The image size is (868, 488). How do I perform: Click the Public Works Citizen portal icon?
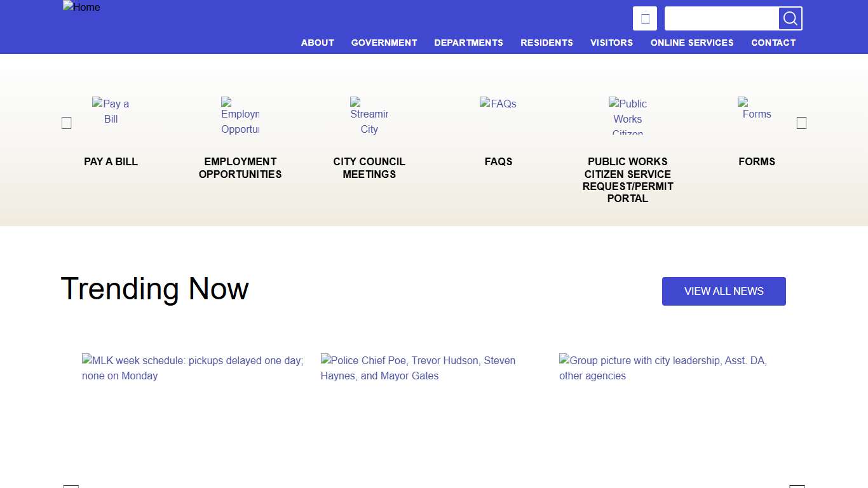tap(627, 116)
